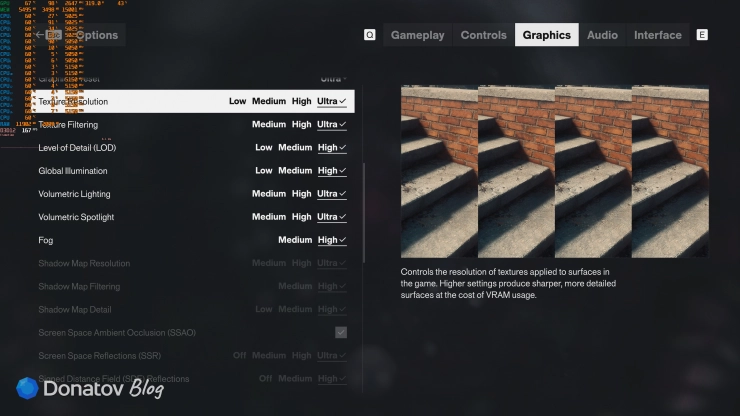Click the settings list scrollbar
This screenshot has width=740, height=416.
[x=363, y=213]
